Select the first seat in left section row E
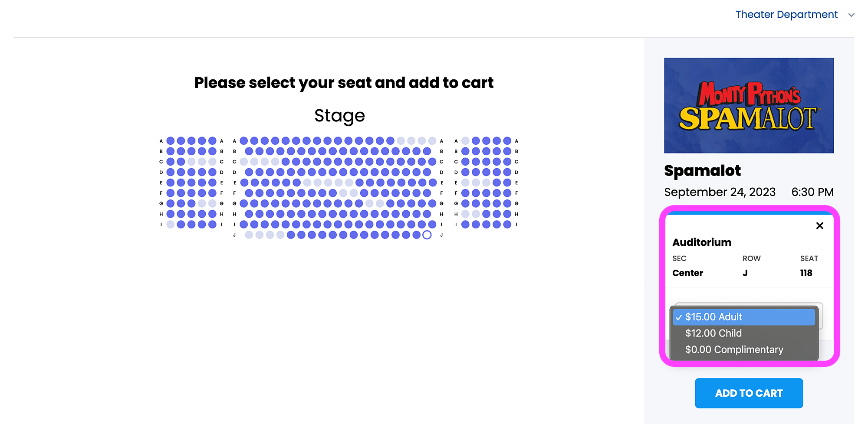 click(171, 183)
